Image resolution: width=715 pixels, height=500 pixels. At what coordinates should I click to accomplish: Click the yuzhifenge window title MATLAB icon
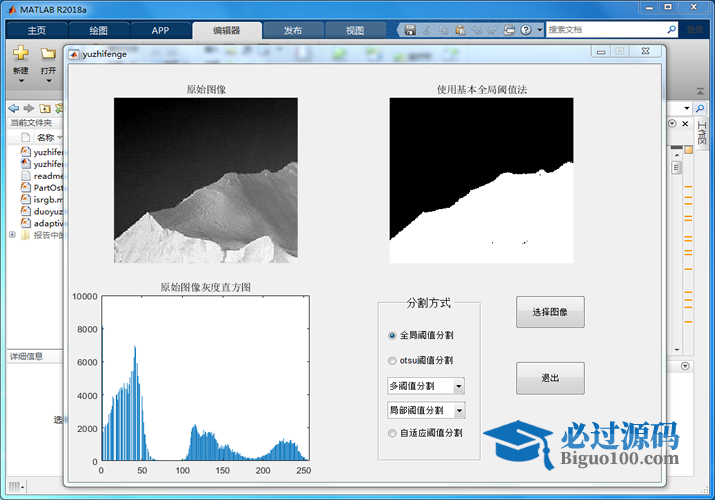click(73, 54)
